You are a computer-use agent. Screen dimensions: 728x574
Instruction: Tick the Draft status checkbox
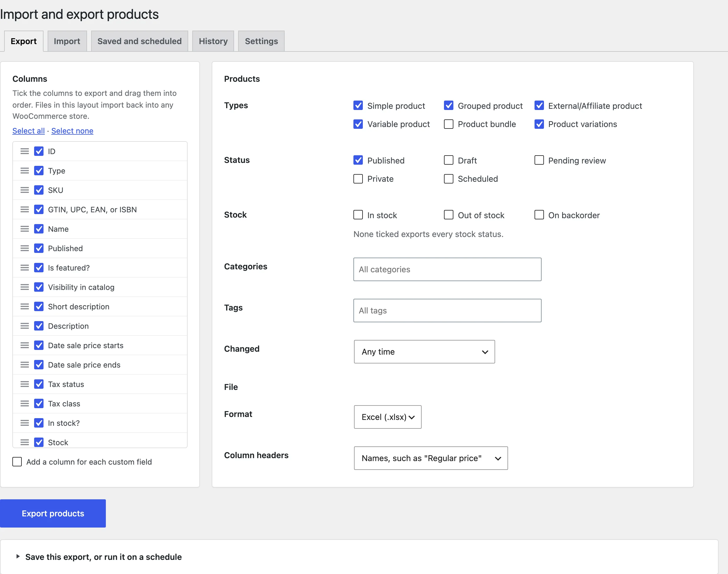click(448, 160)
